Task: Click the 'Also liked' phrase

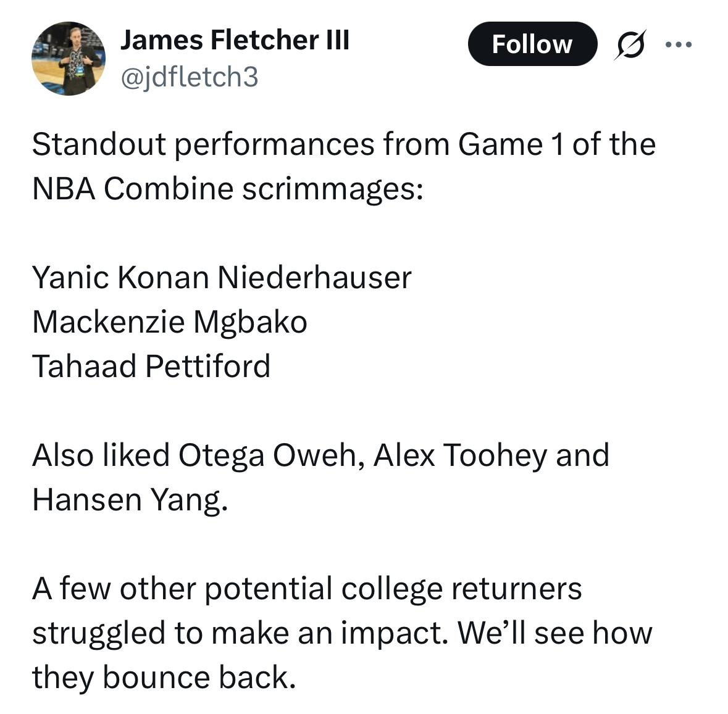Action: 101,455
